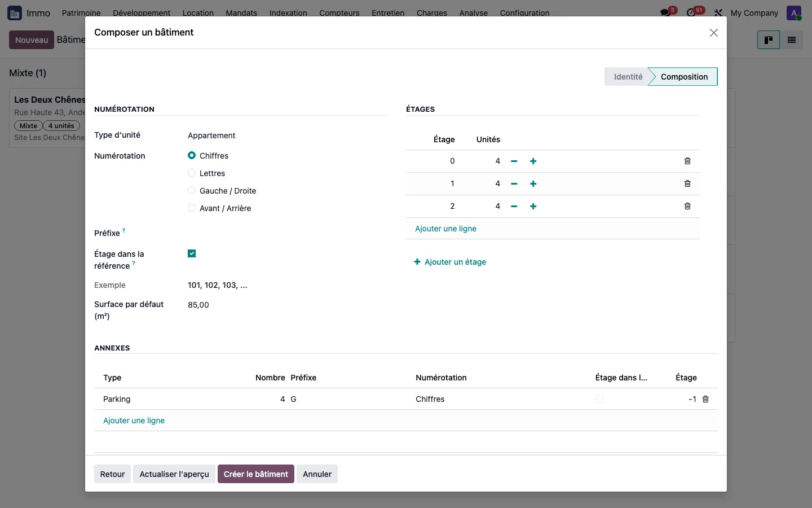Uncheck Étage dans la référence checkbox
The width and height of the screenshot is (812, 508).
click(192, 253)
